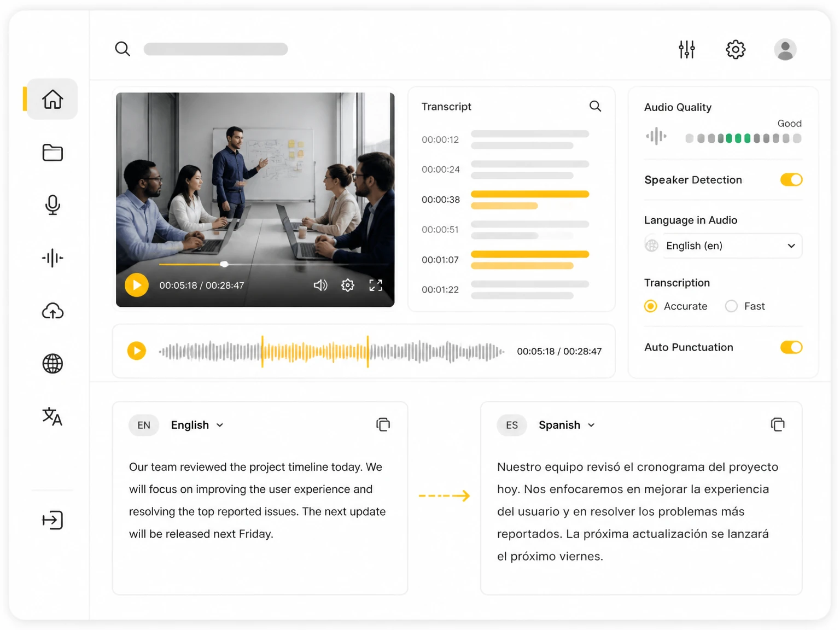Open the equalizer sliders icon in header
The width and height of the screenshot is (840, 630).
pos(687,49)
